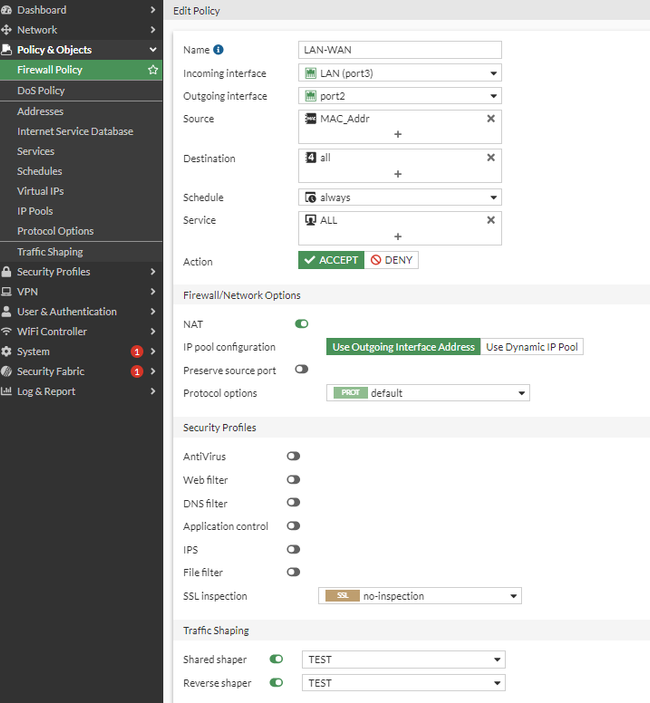Click the System alert badge
Image resolution: width=650 pixels, height=703 pixels.
136,352
